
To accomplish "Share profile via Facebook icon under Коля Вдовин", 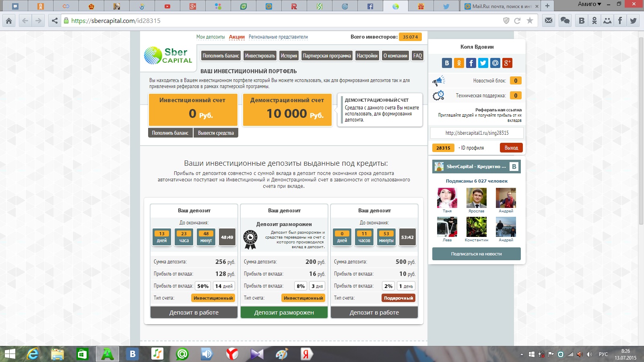I will (471, 63).
